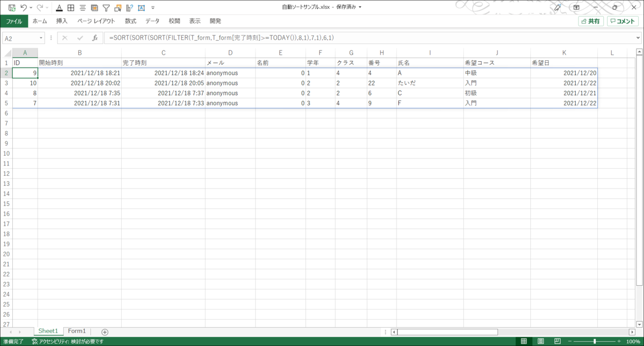Open the 表示 ribbon tab

(x=195, y=21)
